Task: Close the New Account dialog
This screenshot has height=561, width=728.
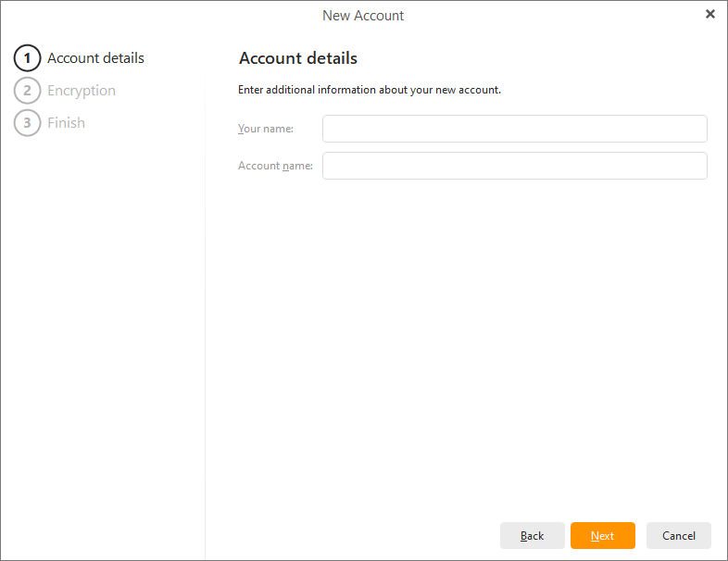Action: (710, 15)
